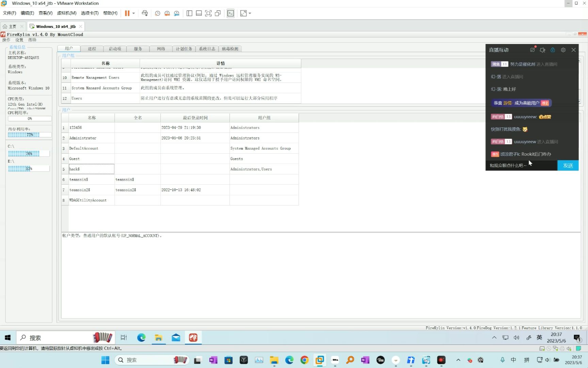The height and width of the screenshot is (368, 588).
Task: Expand the stretch display dropdown arrow
Action: (250, 13)
